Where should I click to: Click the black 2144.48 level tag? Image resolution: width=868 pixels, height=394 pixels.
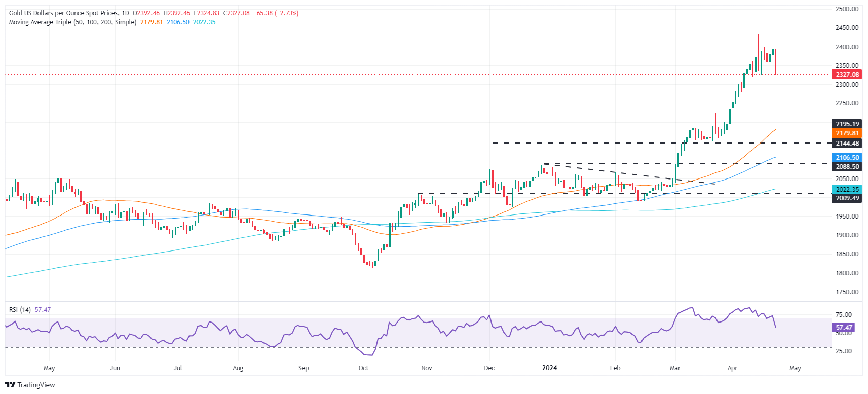click(x=847, y=144)
